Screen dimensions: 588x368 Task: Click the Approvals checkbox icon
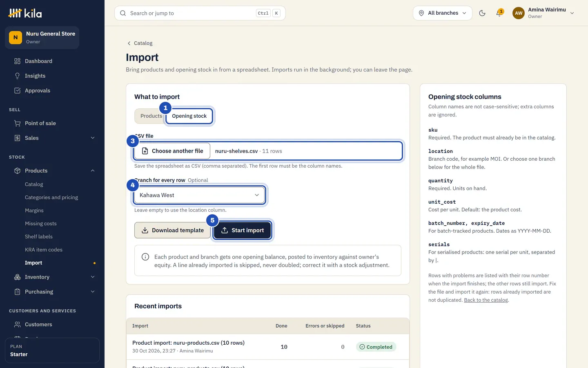17,91
